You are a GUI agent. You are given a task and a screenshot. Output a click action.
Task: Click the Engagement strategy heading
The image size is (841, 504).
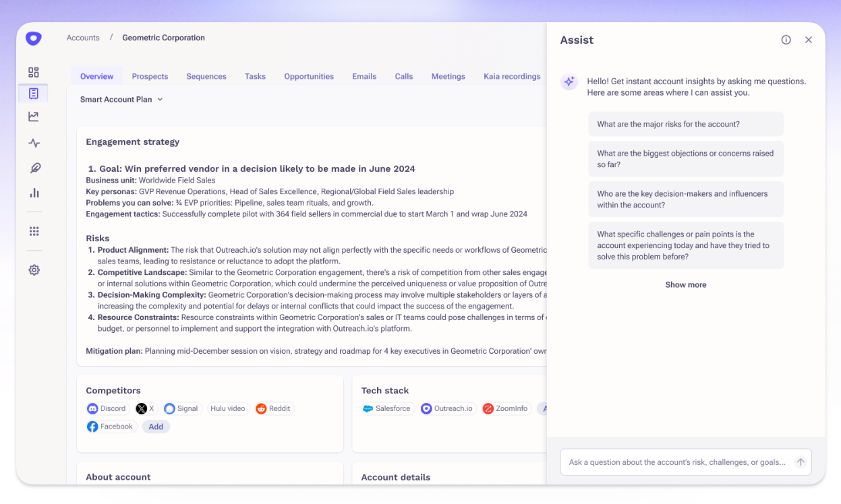133,141
